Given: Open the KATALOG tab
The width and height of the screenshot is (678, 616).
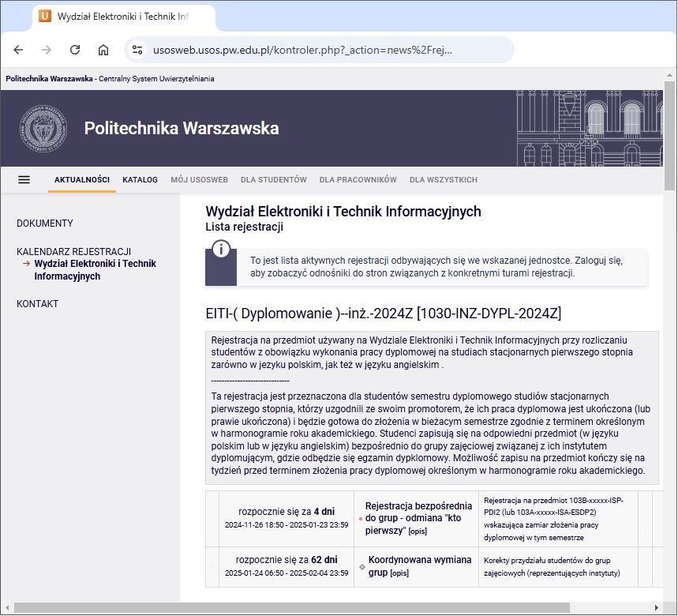Looking at the screenshot, I should point(140,179).
